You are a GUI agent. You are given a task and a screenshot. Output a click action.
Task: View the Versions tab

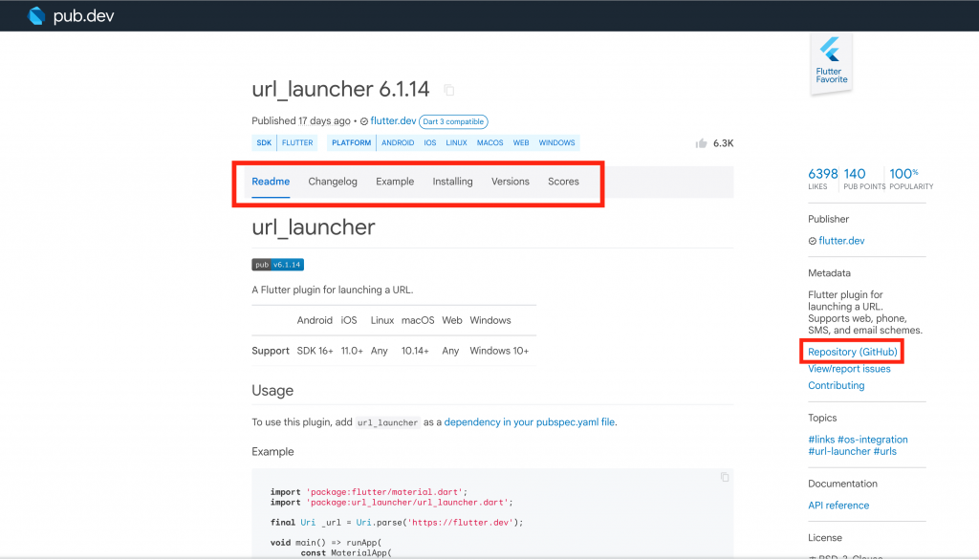511,182
